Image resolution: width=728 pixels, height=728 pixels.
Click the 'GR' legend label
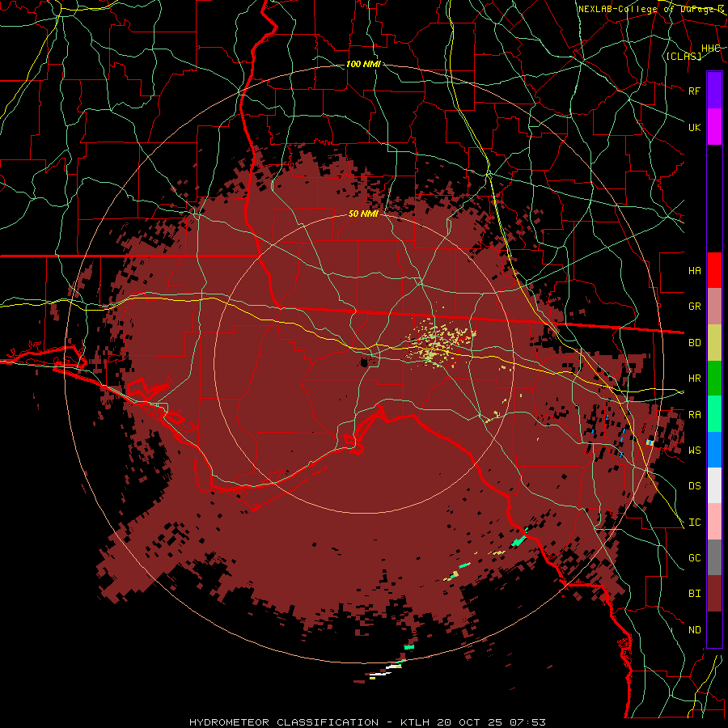pos(694,307)
